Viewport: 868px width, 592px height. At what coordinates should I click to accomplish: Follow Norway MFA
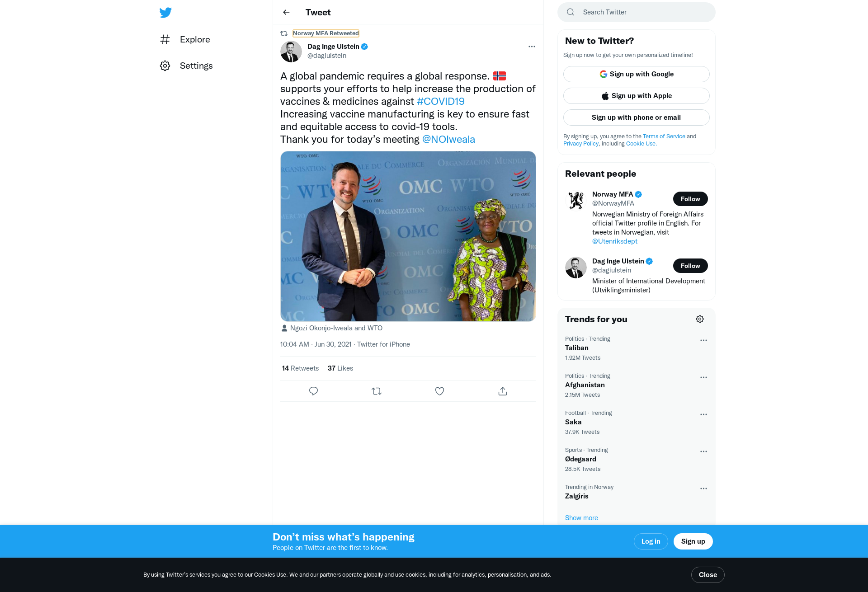click(x=690, y=199)
